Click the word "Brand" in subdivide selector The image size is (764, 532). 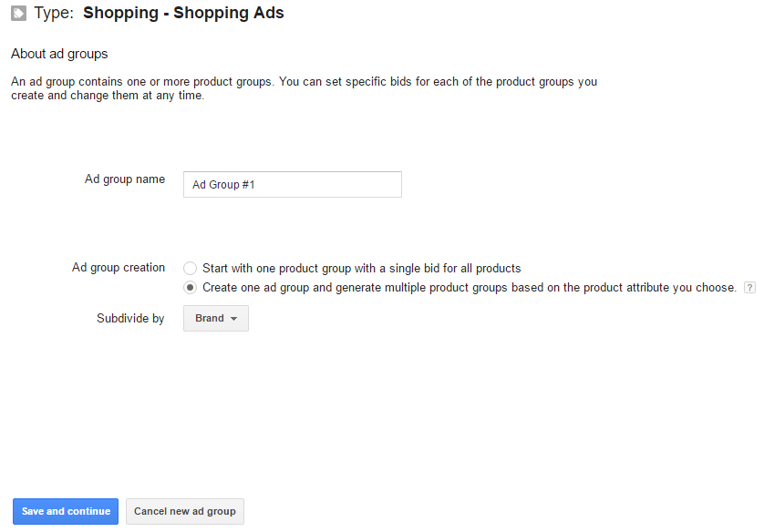tap(210, 318)
